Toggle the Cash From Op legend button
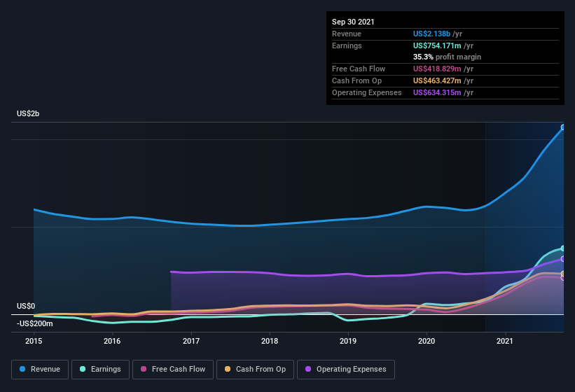The image size is (575, 392). click(x=255, y=370)
